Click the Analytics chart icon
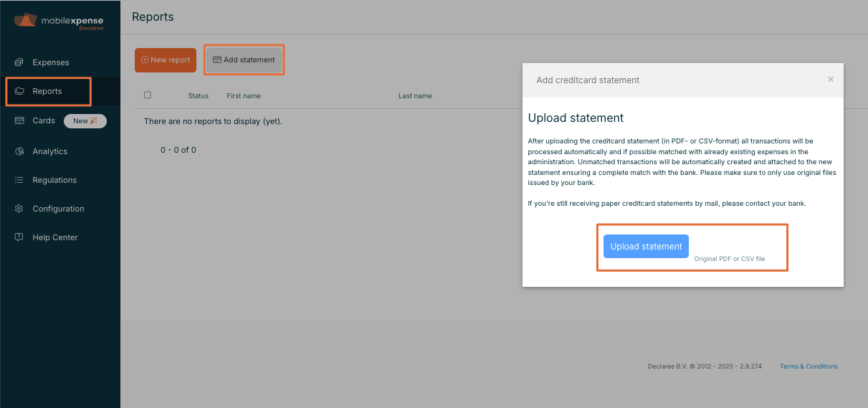The image size is (868, 408). pos(19,151)
